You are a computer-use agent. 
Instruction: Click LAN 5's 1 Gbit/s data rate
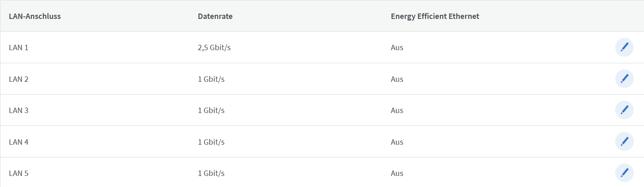point(211,173)
